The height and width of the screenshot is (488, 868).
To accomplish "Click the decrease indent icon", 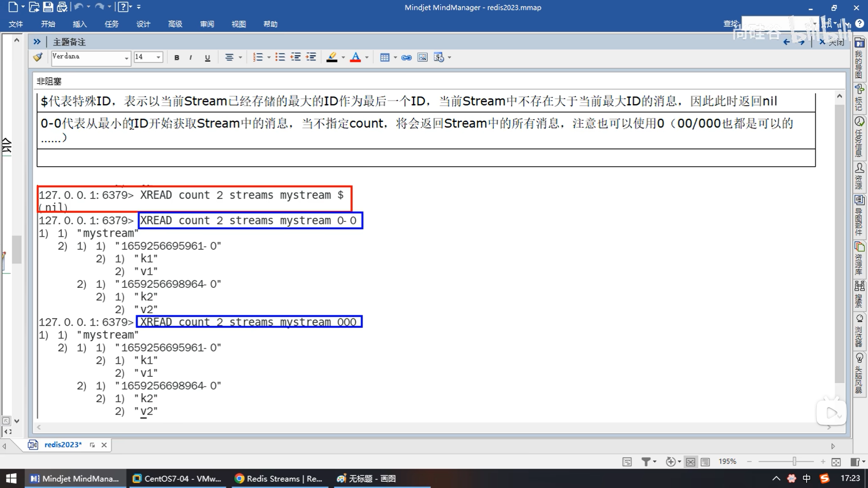I will (x=296, y=57).
